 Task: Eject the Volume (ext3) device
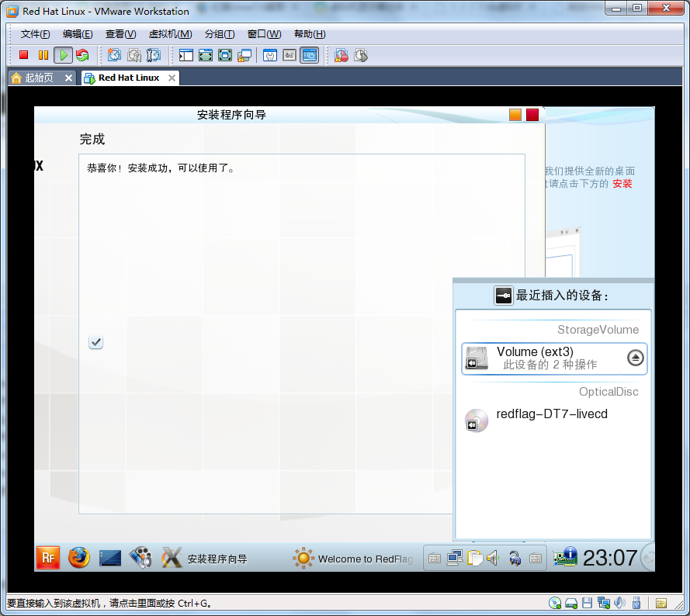pos(635,358)
